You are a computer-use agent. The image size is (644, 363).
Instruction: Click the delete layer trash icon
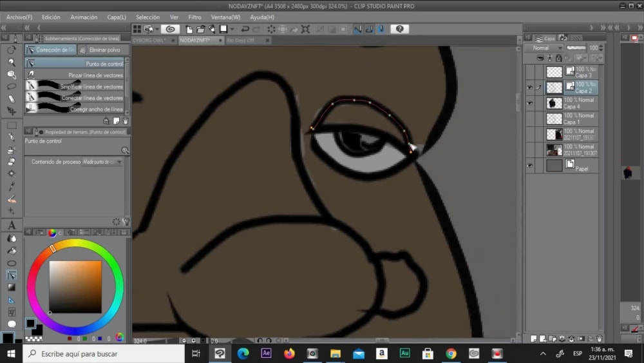coord(599,338)
